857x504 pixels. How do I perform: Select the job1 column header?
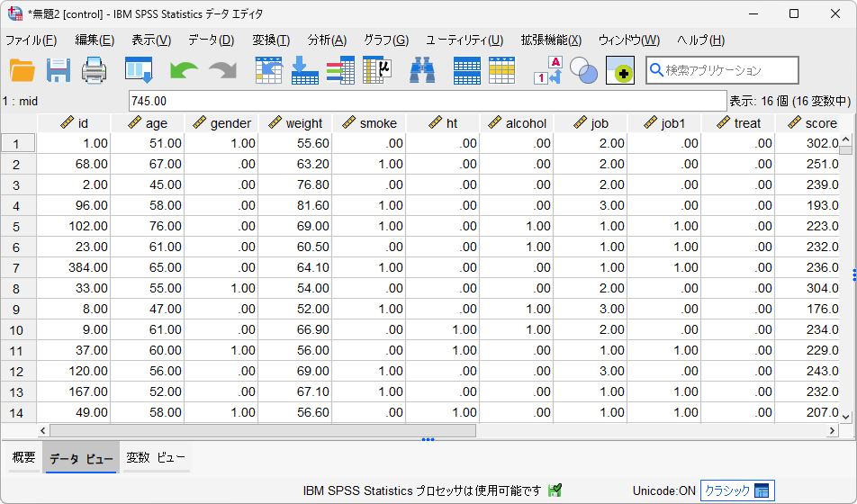(664, 123)
